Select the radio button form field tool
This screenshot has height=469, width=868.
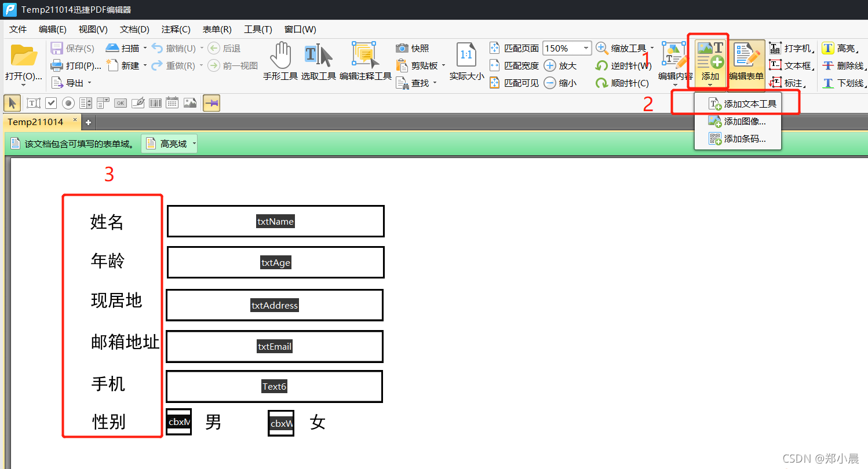click(68, 102)
